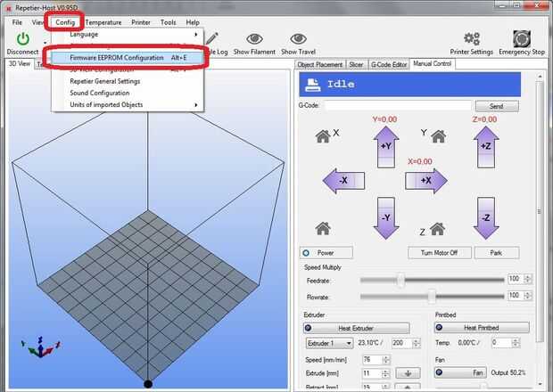Open Printer Settings gears icon
Viewport: 553px width, 392px height.
pos(472,38)
